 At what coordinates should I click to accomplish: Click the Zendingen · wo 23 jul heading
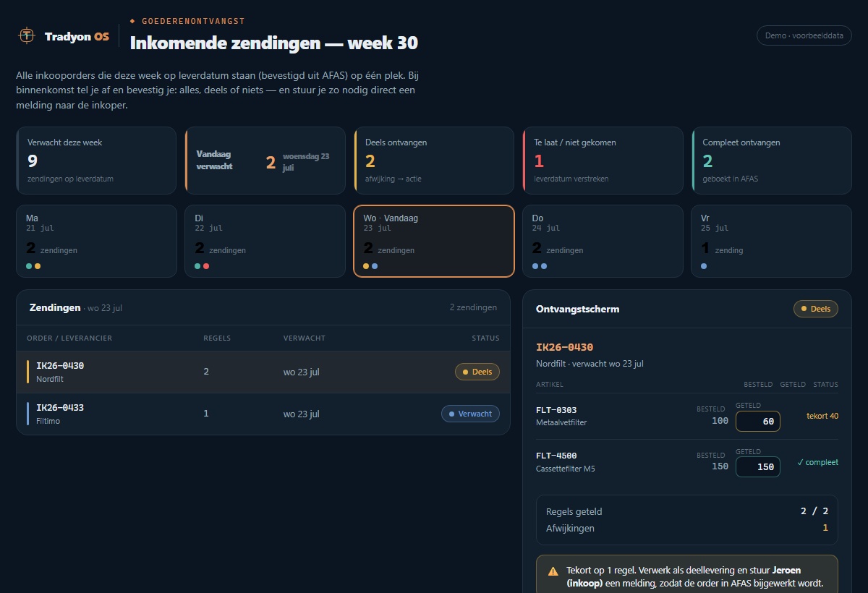click(x=76, y=307)
